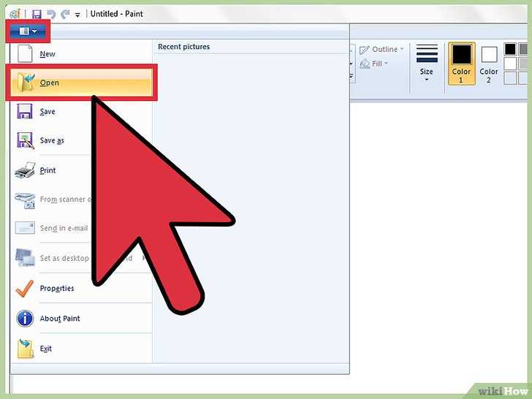The width and height of the screenshot is (532, 399).
Task: Click Save in the file menu
Action: pyautogui.click(x=81, y=112)
